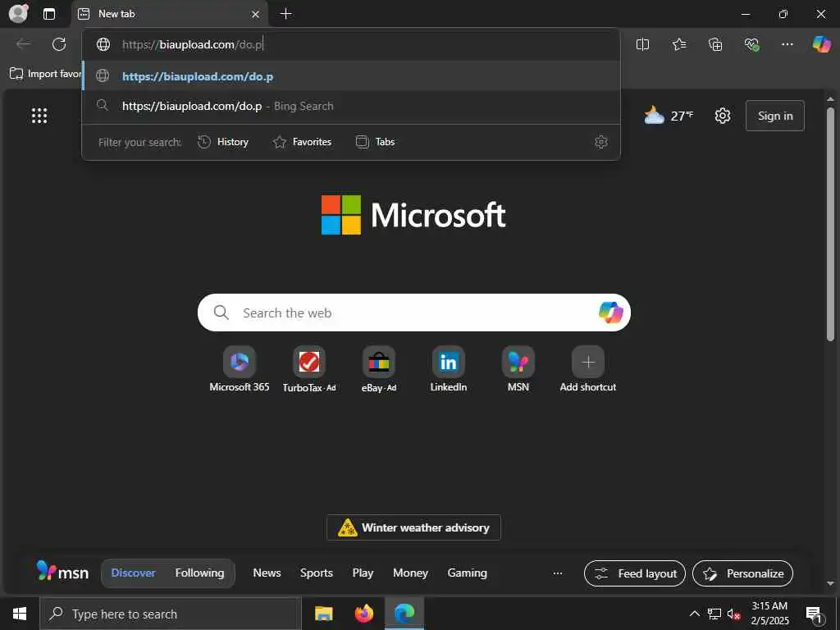Click the address bar URL field
Image resolution: width=840 pixels, height=630 pixels.
pyautogui.click(x=351, y=44)
